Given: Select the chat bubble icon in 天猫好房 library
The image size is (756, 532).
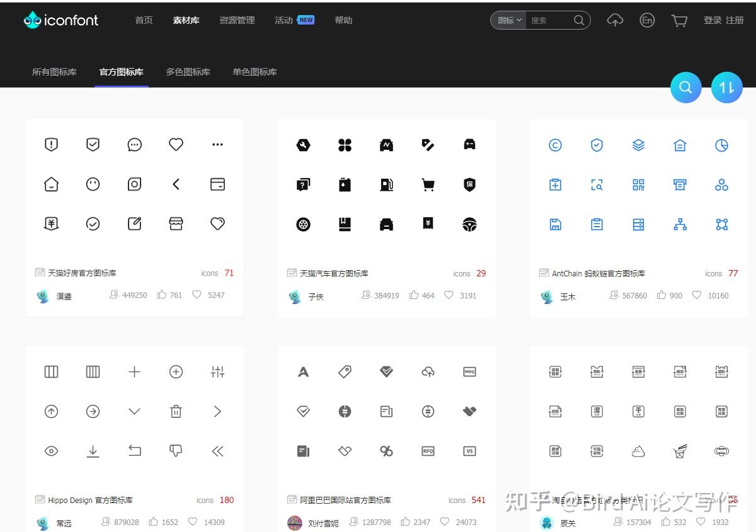Looking at the screenshot, I should click(134, 145).
